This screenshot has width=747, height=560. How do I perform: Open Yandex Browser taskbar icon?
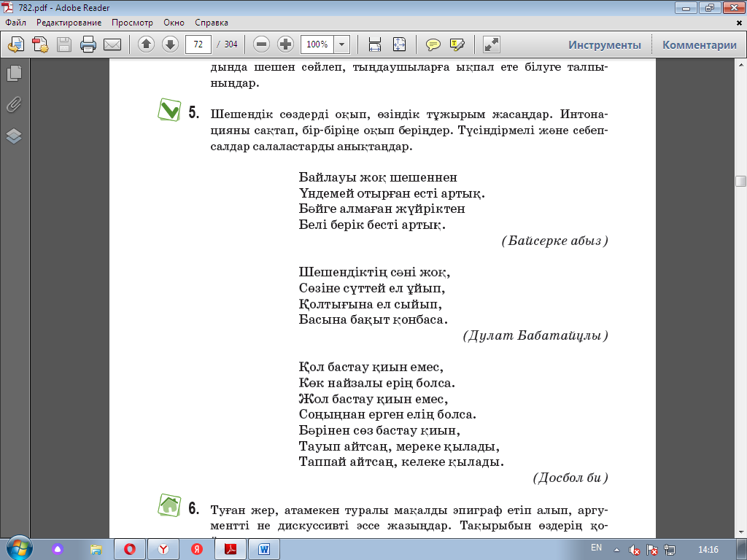163,549
